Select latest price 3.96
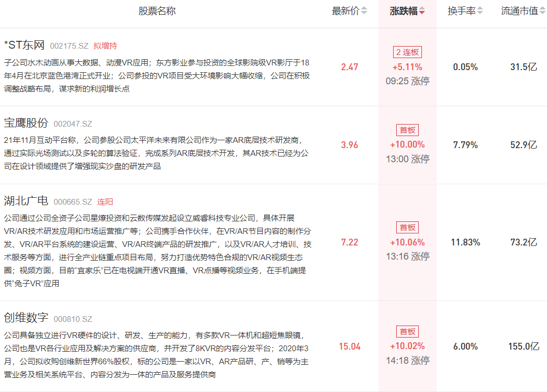547x392 pixels. tap(350, 145)
